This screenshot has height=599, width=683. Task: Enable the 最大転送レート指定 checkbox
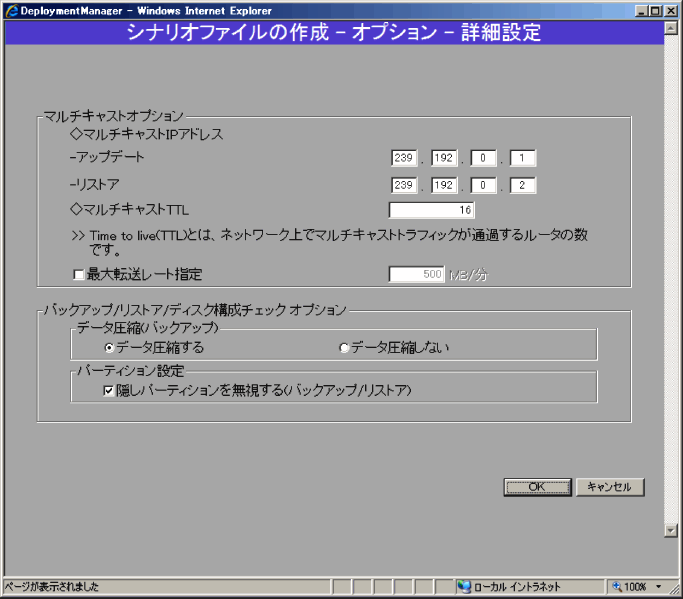pos(78,274)
